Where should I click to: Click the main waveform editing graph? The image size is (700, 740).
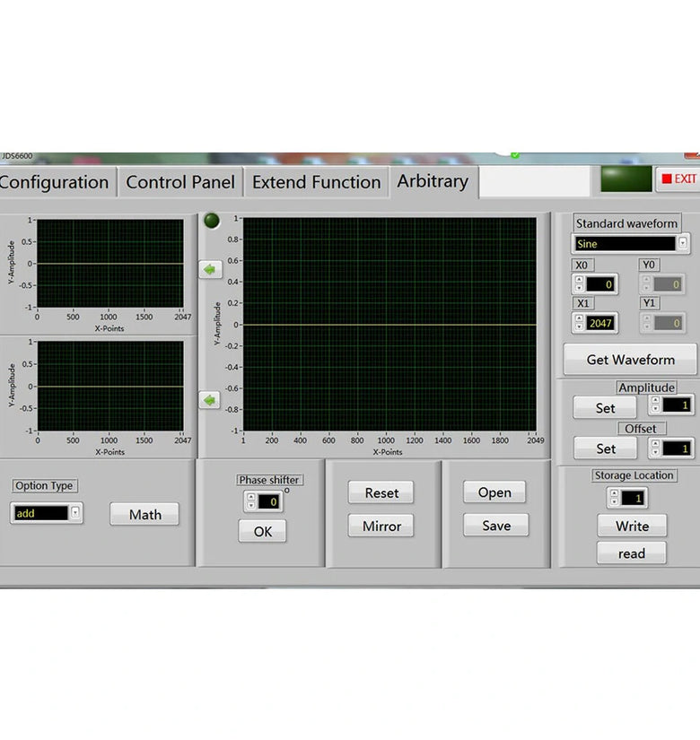pos(389,325)
